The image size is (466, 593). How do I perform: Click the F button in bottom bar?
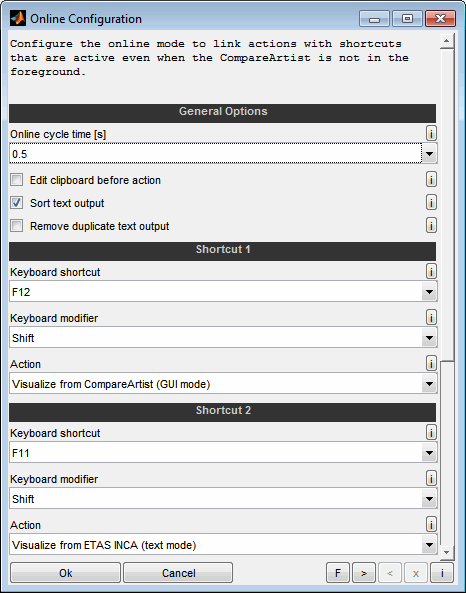click(x=338, y=573)
